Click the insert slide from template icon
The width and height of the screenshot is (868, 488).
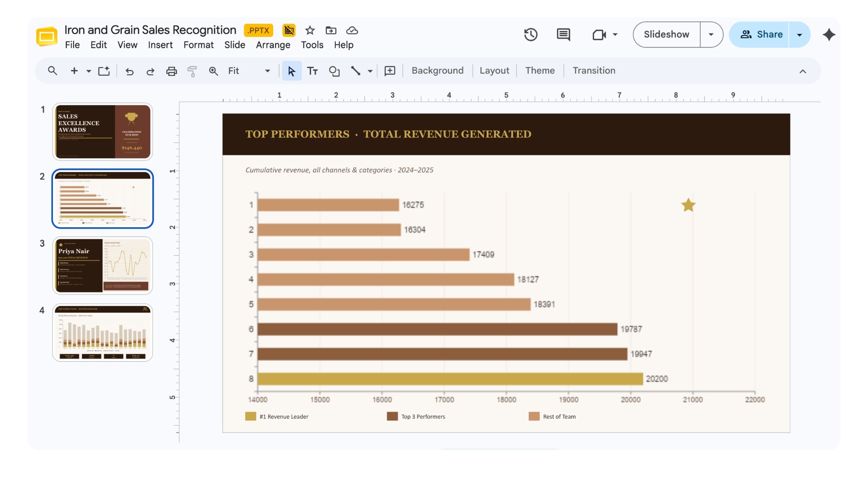pos(104,70)
